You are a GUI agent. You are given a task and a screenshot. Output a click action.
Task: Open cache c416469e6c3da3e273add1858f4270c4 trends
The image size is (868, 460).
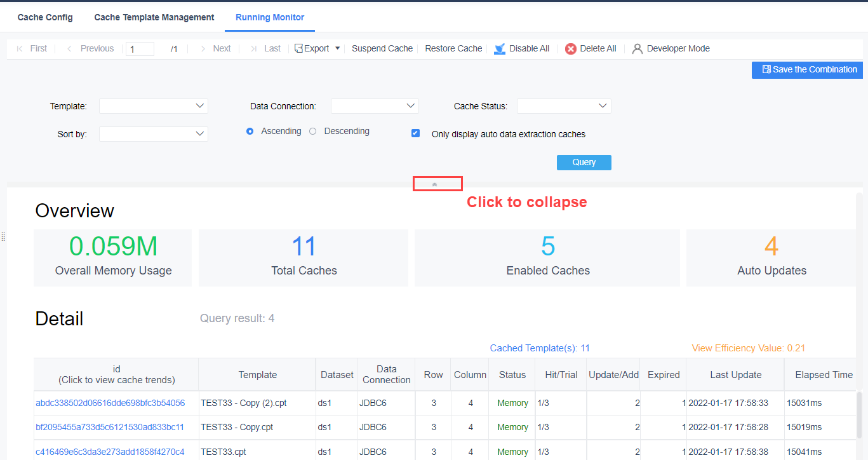pyautogui.click(x=110, y=452)
